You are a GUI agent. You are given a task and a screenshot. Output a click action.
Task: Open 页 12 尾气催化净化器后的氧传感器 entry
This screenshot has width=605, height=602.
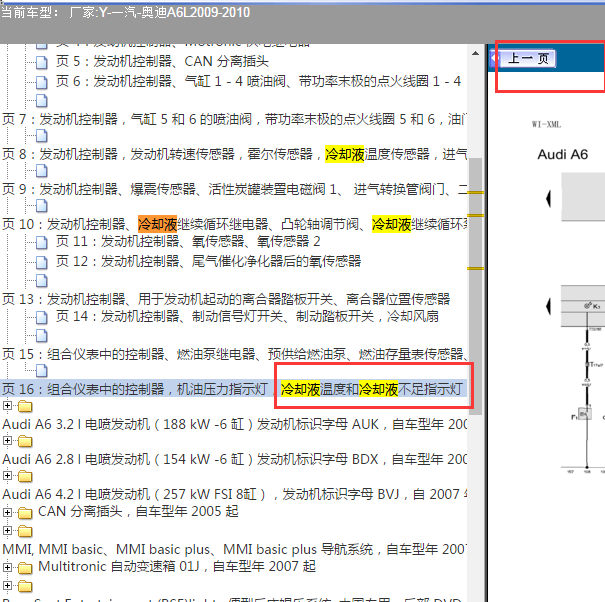[208, 261]
